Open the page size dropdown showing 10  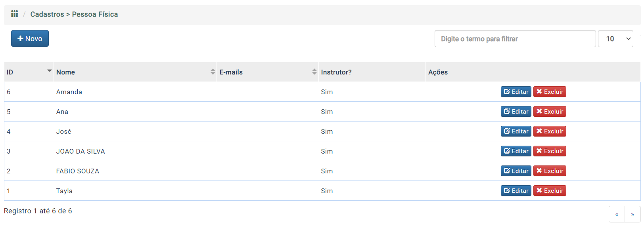coord(615,39)
